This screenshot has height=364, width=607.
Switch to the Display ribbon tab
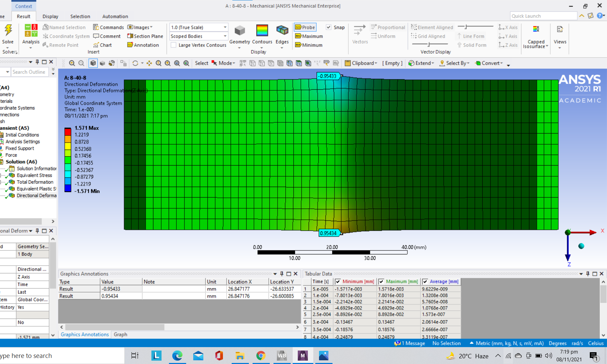coord(50,16)
